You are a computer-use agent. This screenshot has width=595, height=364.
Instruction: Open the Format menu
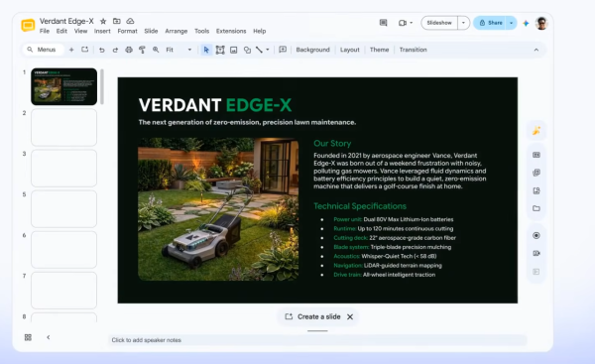(127, 31)
